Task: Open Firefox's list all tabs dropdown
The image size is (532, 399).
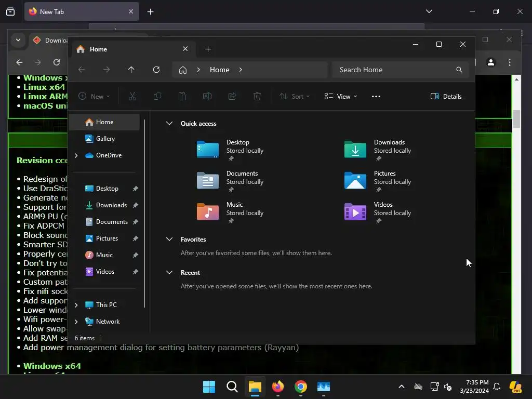Action: pyautogui.click(x=429, y=11)
